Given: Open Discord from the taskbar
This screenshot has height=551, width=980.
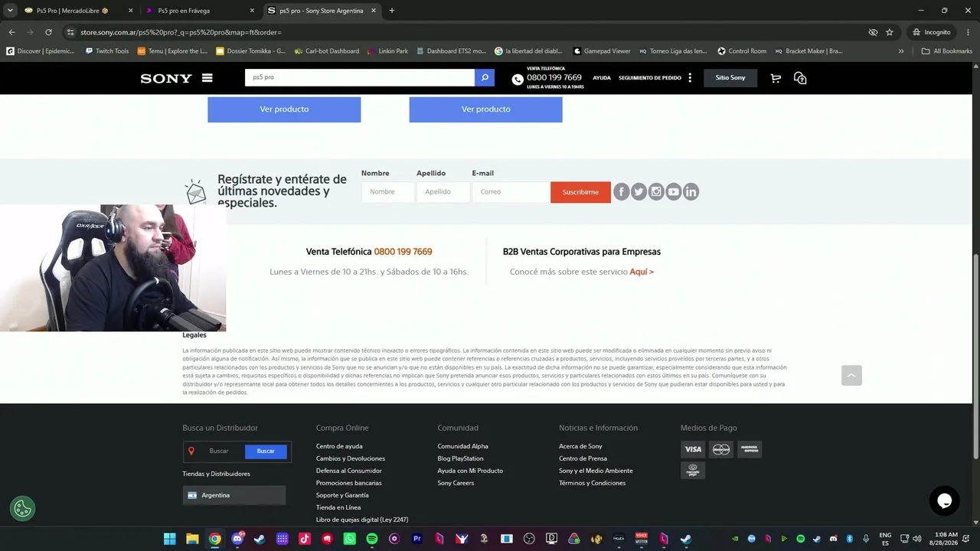Looking at the screenshot, I should coord(237,539).
